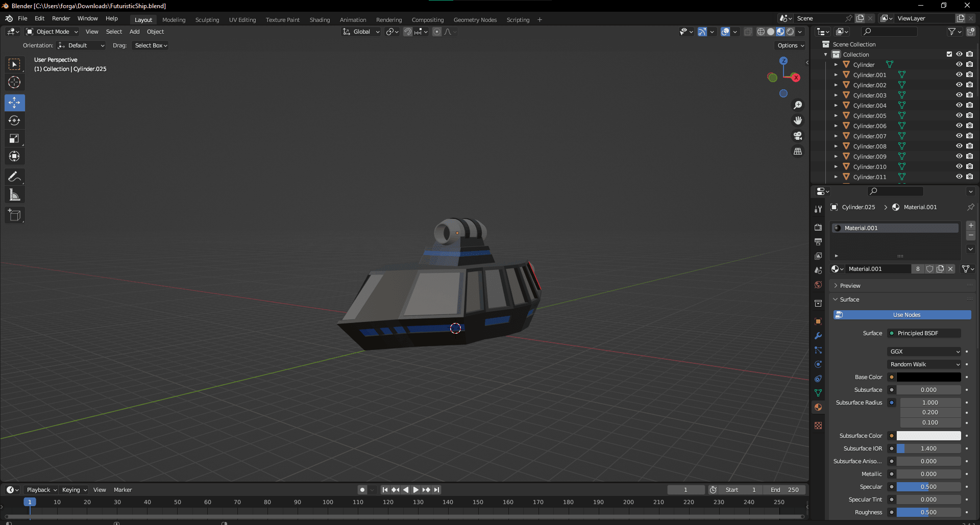Open GGX distribution dropdown
The image size is (980, 525).
coord(924,352)
